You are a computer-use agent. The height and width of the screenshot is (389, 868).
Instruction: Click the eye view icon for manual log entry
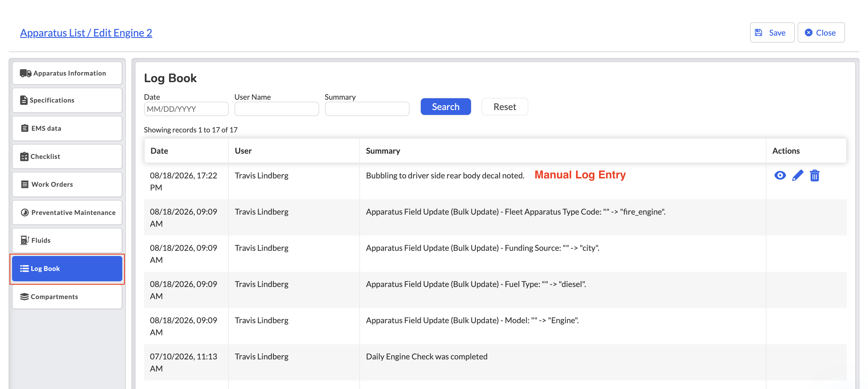coord(780,176)
